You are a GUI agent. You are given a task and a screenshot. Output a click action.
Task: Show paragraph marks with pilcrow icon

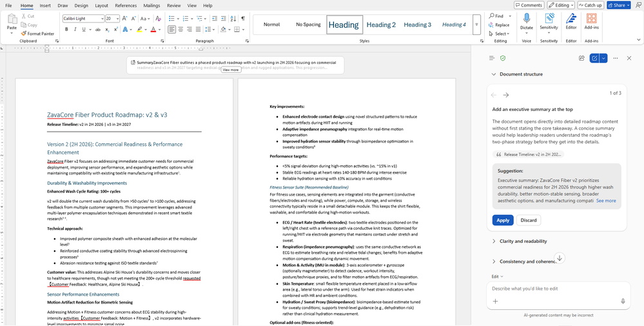pyautogui.click(x=243, y=19)
